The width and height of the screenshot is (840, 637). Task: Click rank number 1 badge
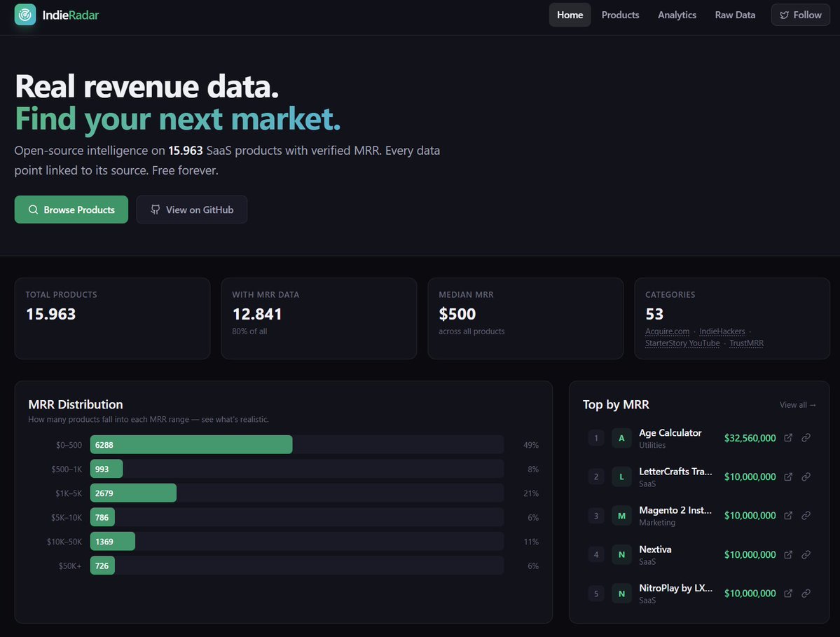(596, 438)
